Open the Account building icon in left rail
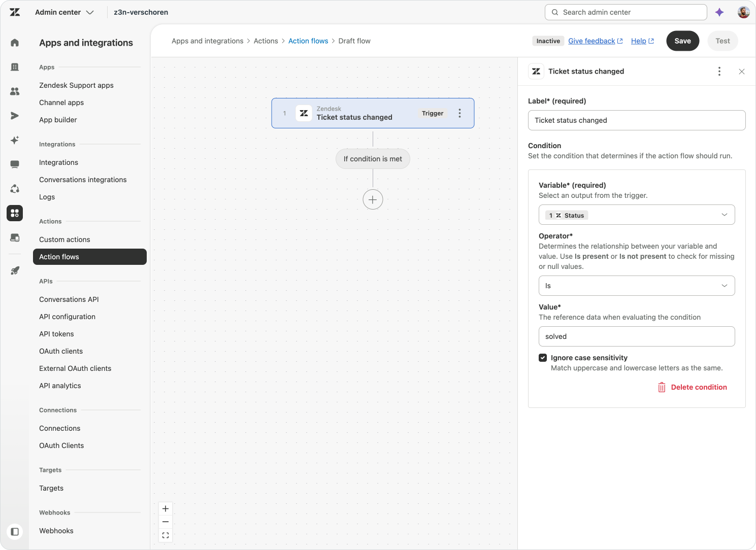This screenshot has width=756, height=550. (15, 67)
